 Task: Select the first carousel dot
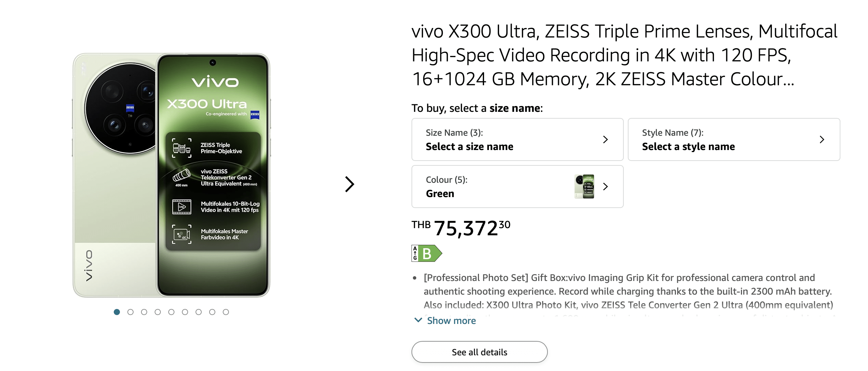tap(117, 312)
